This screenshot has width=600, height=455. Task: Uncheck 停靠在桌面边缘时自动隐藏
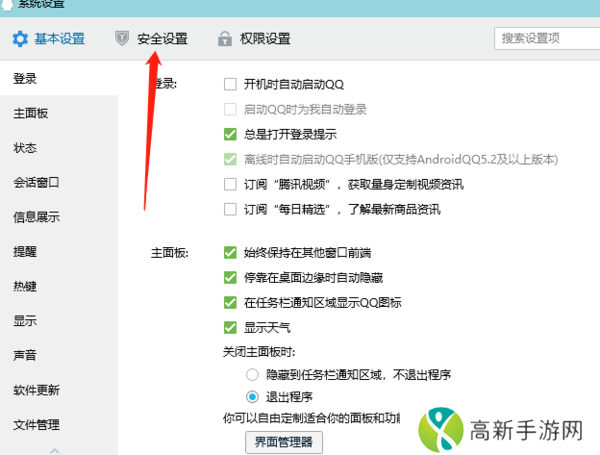pyautogui.click(x=230, y=277)
